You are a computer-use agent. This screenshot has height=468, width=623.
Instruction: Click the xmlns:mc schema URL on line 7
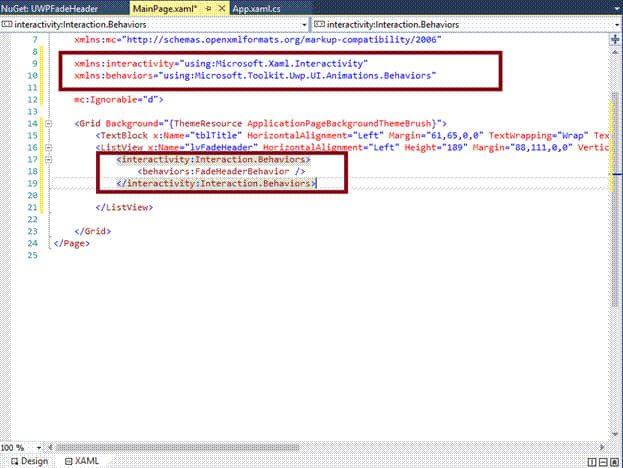pyautogui.click(x=283, y=40)
